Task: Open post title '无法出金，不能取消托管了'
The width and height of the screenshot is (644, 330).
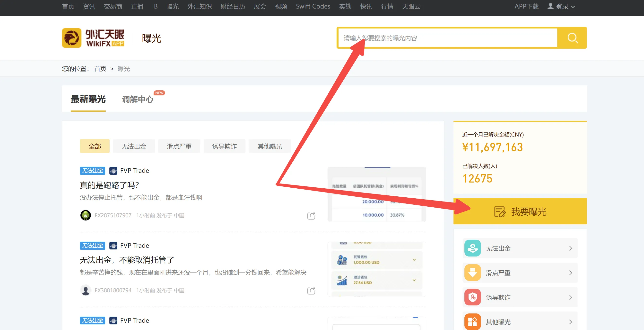Action: [x=127, y=260]
